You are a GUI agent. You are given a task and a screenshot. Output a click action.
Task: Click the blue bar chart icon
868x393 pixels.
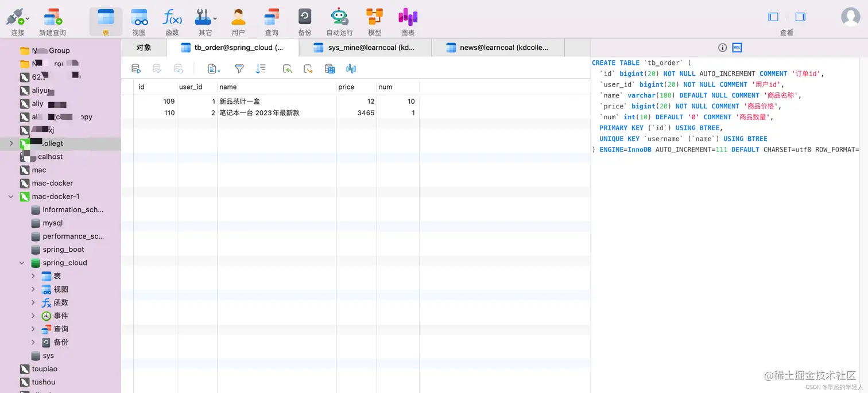pyautogui.click(x=351, y=69)
